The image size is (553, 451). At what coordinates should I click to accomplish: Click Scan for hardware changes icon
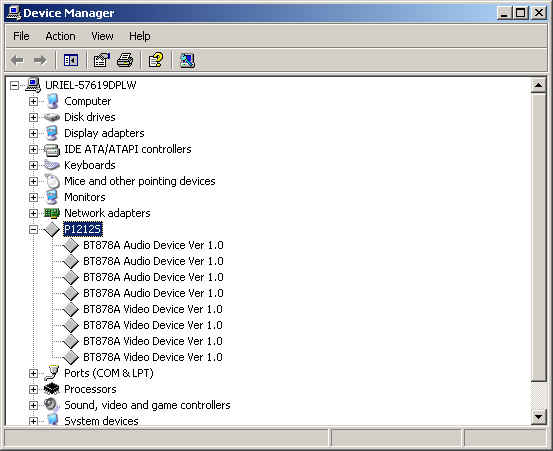pyautogui.click(x=187, y=60)
